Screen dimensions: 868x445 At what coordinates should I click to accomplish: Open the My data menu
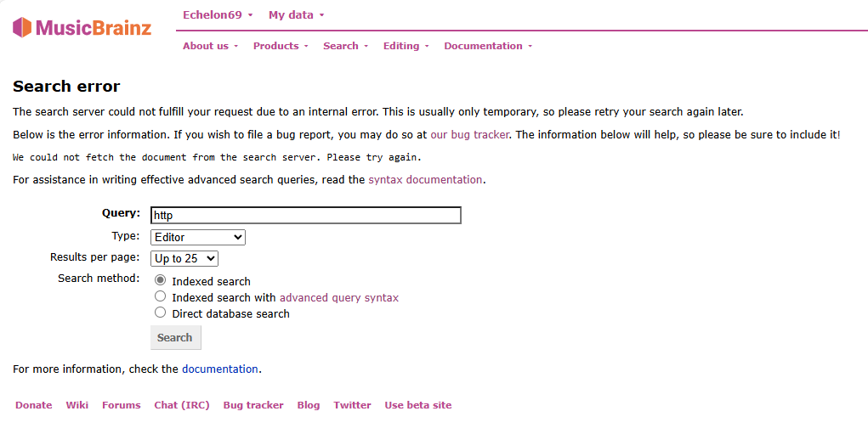pyautogui.click(x=296, y=15)
